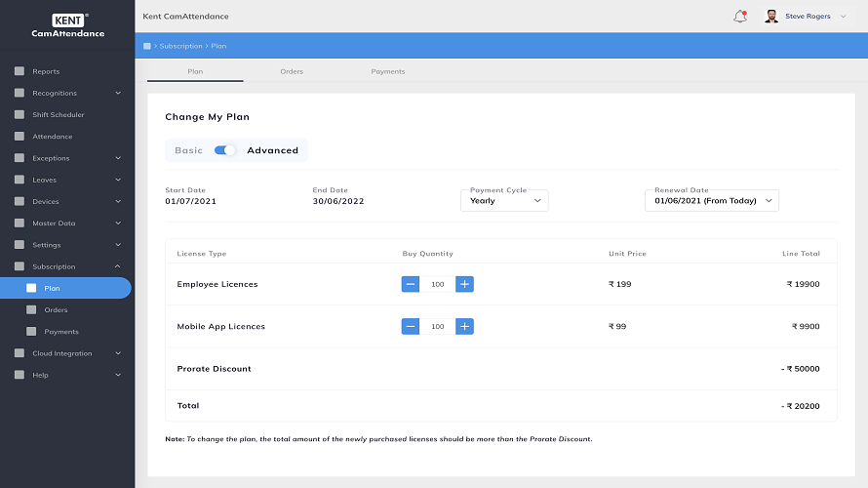Click the Attendance sidebar icon

tap(20, 137)
